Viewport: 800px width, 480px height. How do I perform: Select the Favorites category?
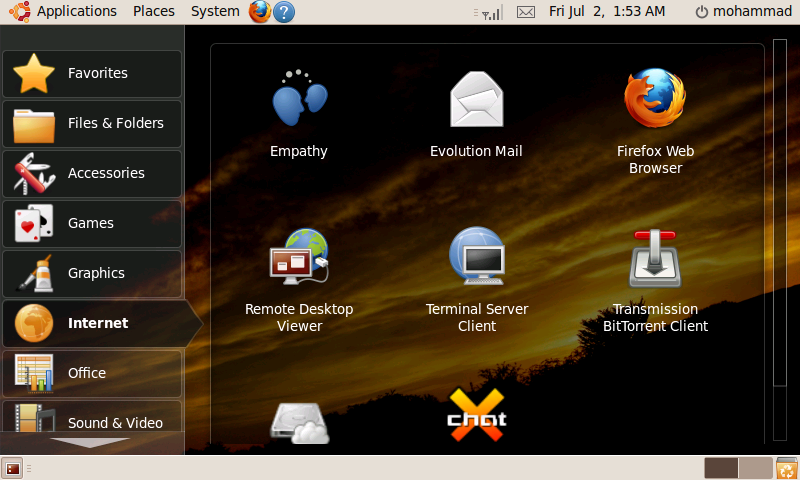(x=92, y=73)
